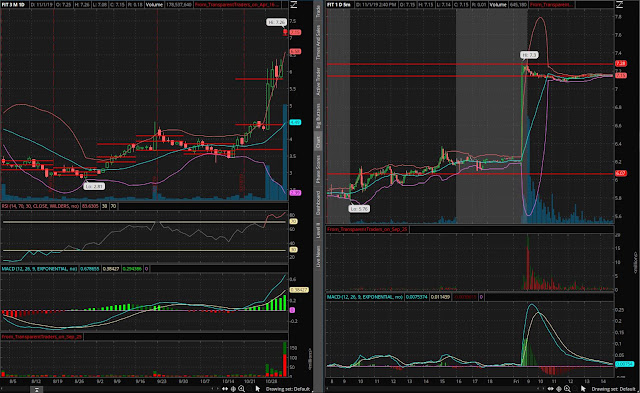The width and height of the screenshot is (640, 393).
Task: Click the zoom magnifier icon under right chart
Action: click(567, 389)
